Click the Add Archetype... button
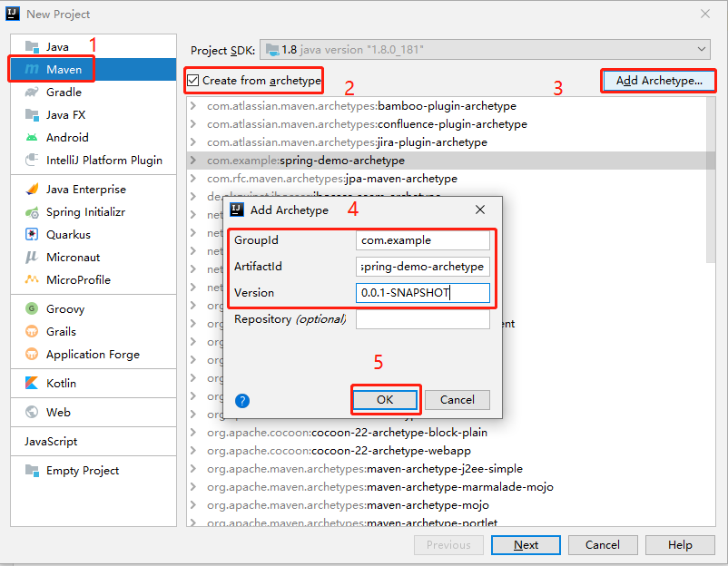Screen dimensions: 728x566 click(x=658, y=81)
